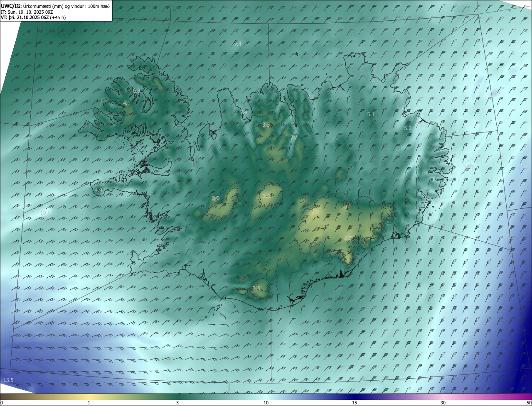Screen dimensions: 532x406
Task: Click the 4.1 value label on the map
Action: pyautogui.click(x=127, y=103)
